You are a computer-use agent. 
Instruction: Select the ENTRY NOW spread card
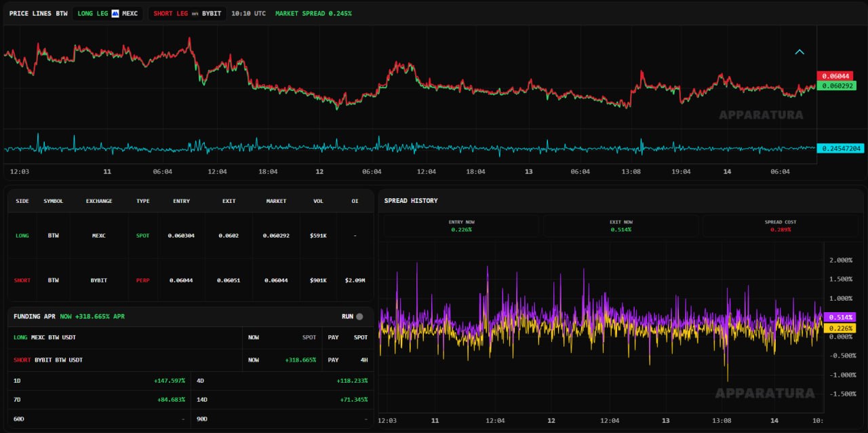(461, 225)
